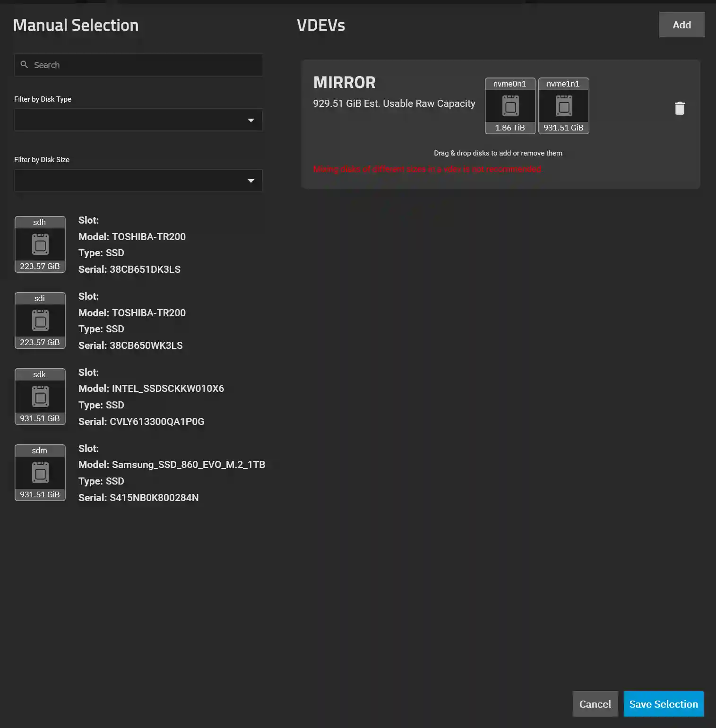716x728 pixels.
Task: Open the Filter by Disk Size dropdown
Action: click(x=138, y=181)
